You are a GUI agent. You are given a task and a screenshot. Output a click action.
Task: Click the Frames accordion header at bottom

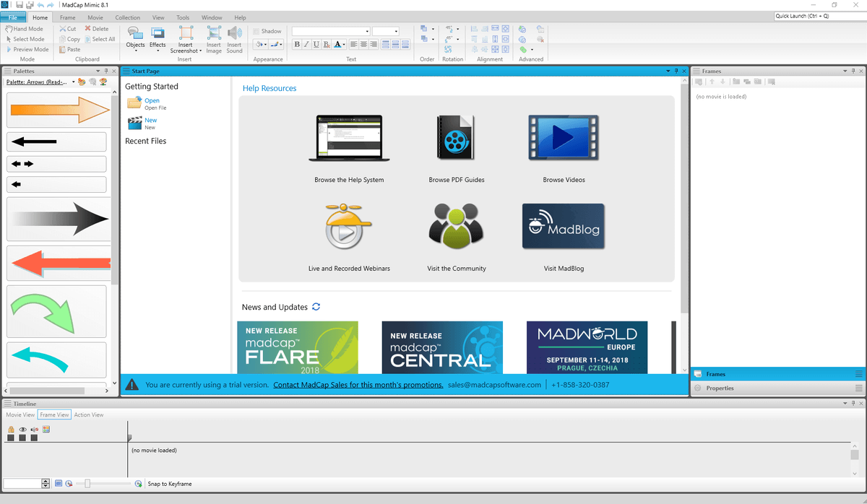coord(777,374)
